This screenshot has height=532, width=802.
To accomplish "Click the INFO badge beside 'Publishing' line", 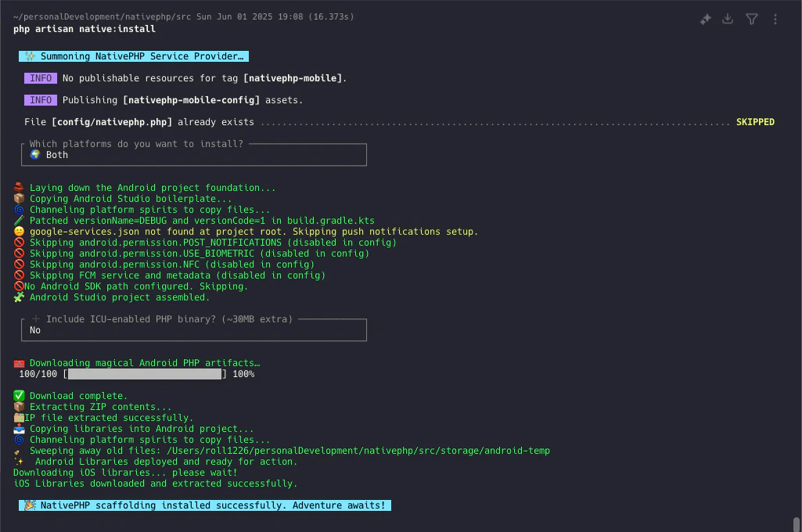I will 41,100.
